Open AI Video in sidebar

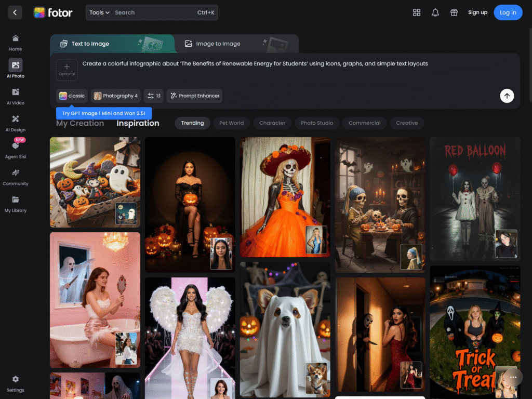coord(16,96)
